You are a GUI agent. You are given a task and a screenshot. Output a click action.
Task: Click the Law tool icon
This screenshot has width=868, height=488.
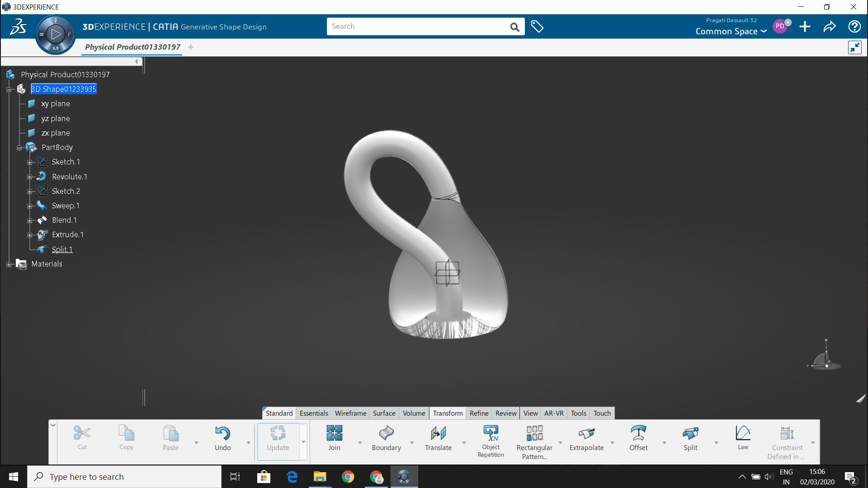point(743,433)
